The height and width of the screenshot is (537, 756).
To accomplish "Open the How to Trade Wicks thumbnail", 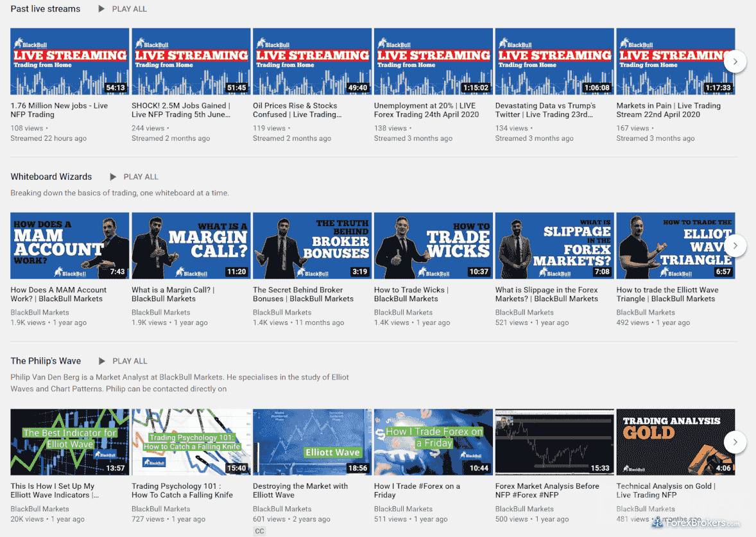I will 433,245.
